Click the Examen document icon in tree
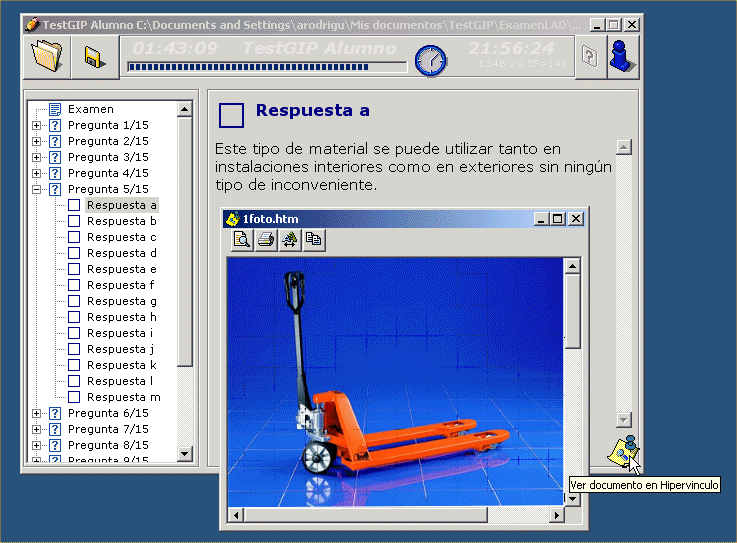The height and width of the screenshot is (543, 737). (x=55, y=109)
